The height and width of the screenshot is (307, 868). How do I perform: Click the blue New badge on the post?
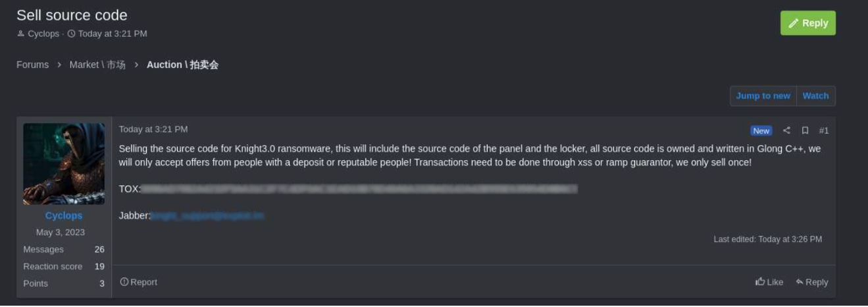point(761,130)
